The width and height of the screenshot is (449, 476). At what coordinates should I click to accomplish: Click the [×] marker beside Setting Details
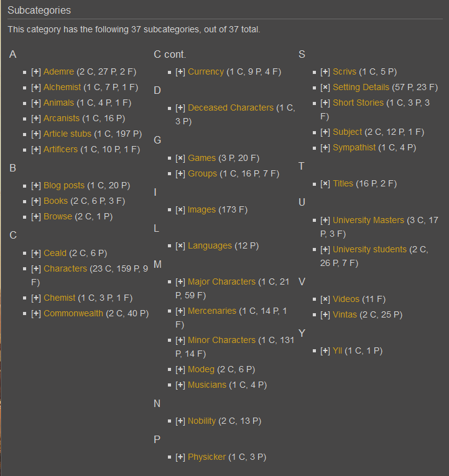click(325, 88)
